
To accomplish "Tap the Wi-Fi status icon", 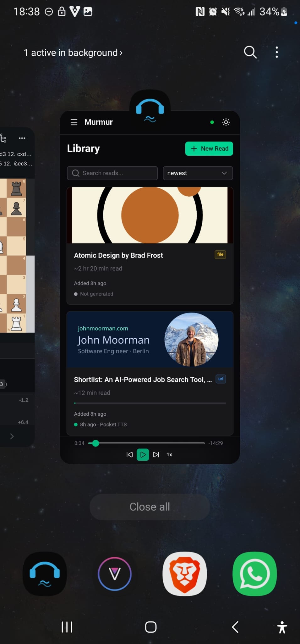I will [x=239, y=12].
